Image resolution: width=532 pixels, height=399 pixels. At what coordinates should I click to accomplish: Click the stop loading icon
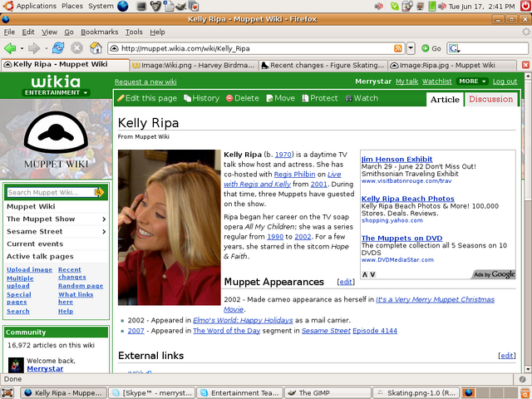pos(77,48)
